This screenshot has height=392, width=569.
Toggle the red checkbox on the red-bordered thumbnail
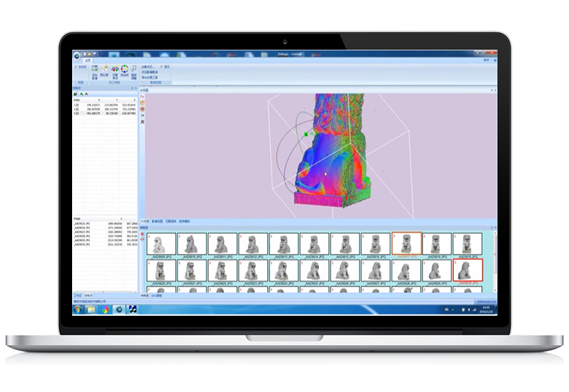coord(455,262)
